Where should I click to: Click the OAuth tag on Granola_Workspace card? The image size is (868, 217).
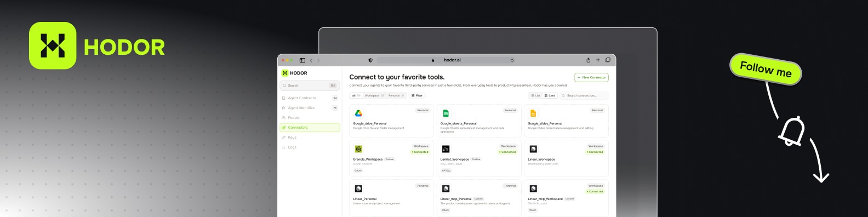click(358, 170)
